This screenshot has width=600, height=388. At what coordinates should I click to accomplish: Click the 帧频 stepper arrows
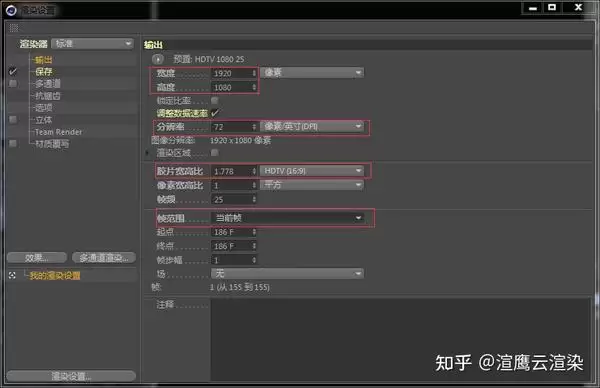point(254,199)
